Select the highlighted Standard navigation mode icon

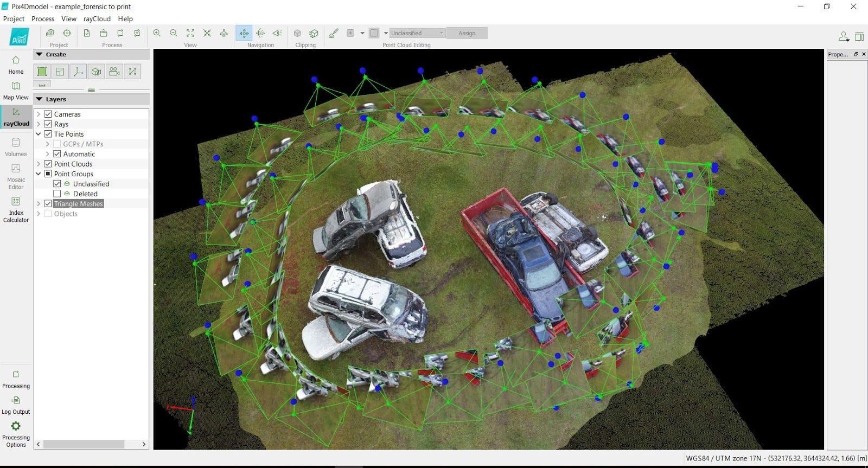[x=244, y=33]
